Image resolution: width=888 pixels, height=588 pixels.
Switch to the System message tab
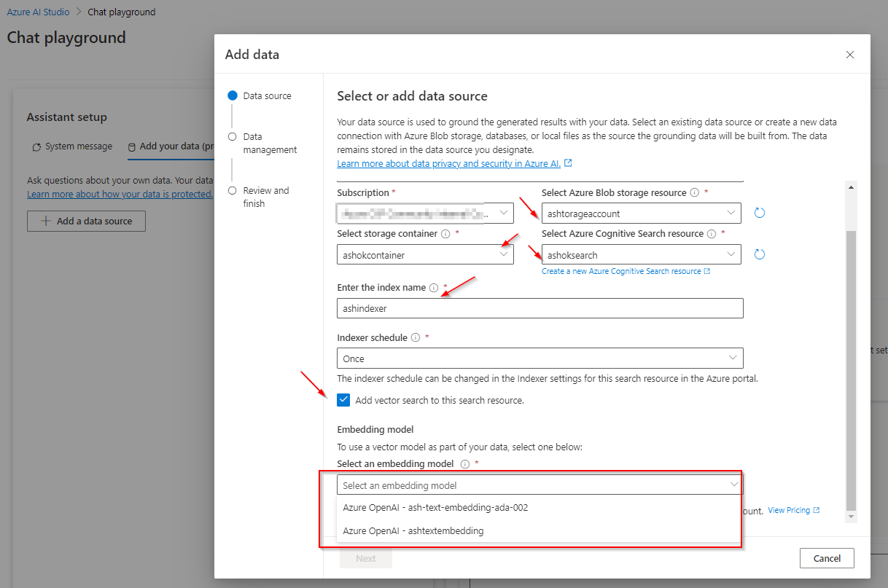[72, 146]
